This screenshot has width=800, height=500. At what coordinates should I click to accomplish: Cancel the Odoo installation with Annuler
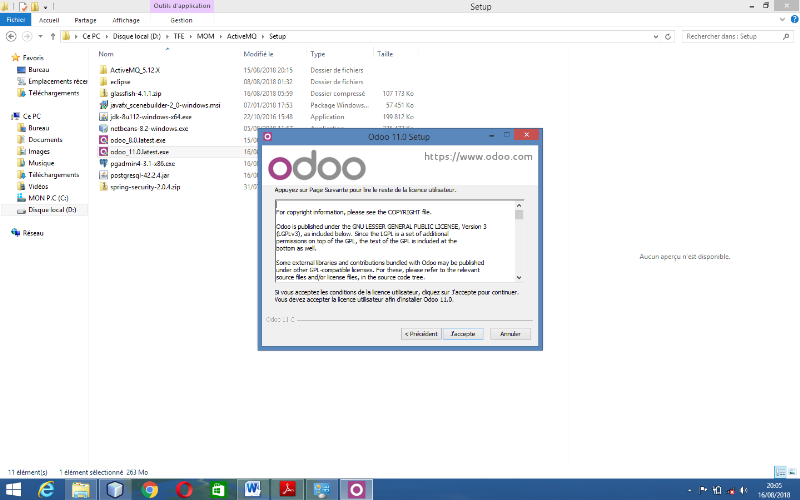tap(510, 334)
